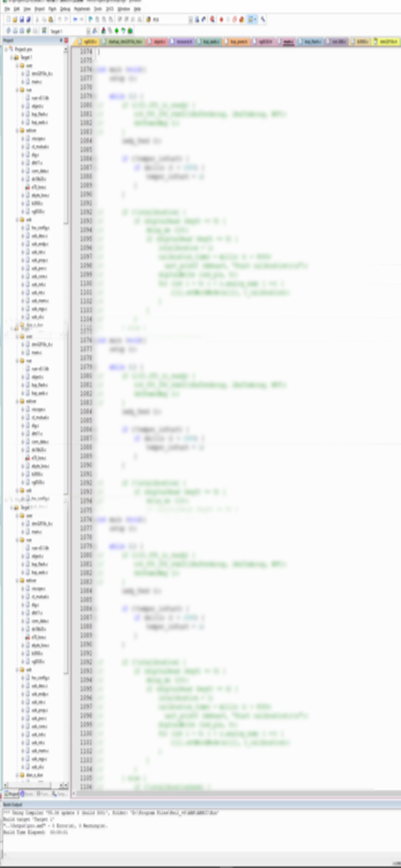
Task: Open the Target 1 selection dropdown
Action: [x=88, y=31]
